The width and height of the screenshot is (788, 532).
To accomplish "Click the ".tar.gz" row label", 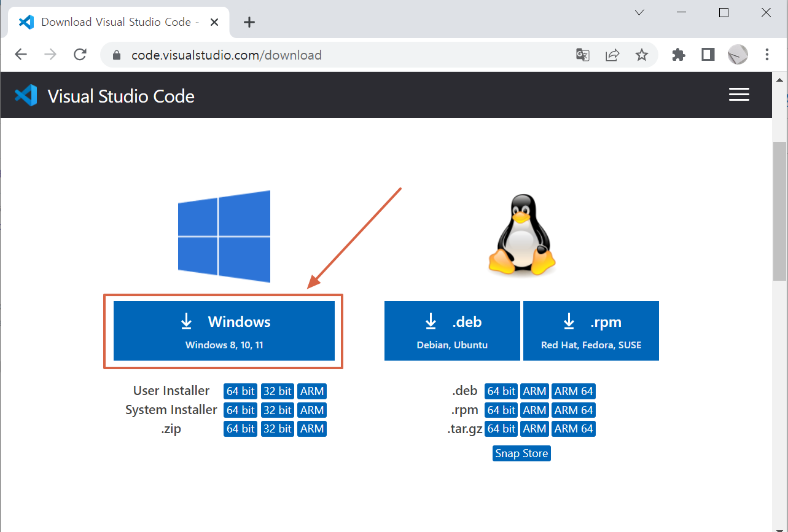I will [465, 429].
